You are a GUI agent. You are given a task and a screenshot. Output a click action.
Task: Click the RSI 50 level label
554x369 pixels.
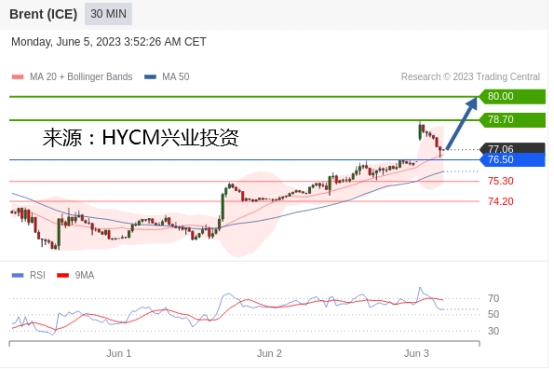[x=494, y=315]
